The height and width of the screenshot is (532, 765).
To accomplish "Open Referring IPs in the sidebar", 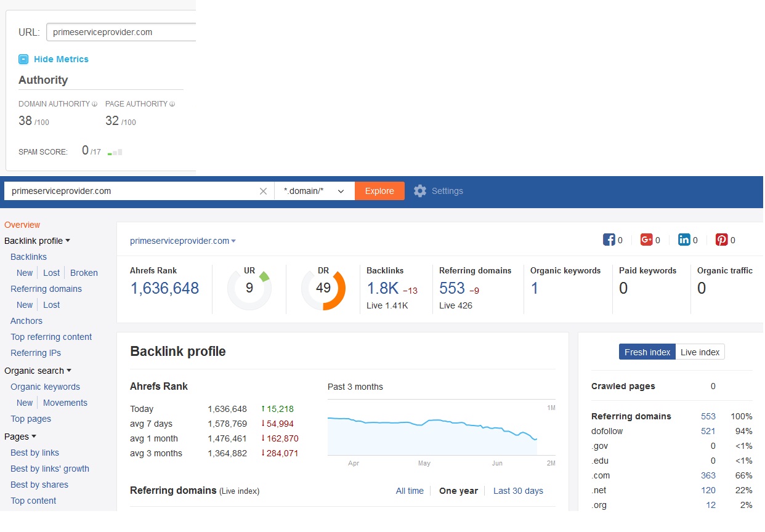I will 36,353.
